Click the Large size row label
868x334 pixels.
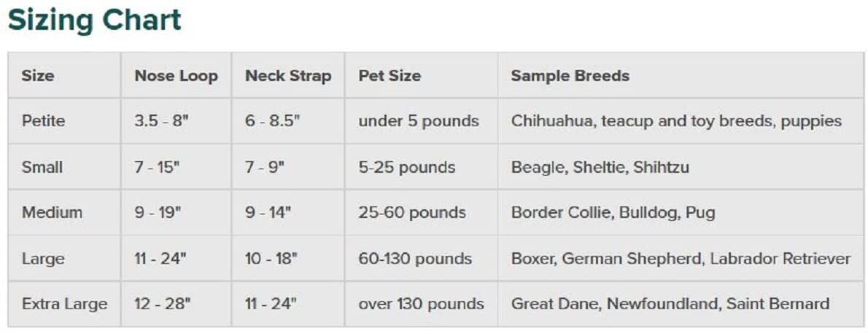[x=43, y=259]
